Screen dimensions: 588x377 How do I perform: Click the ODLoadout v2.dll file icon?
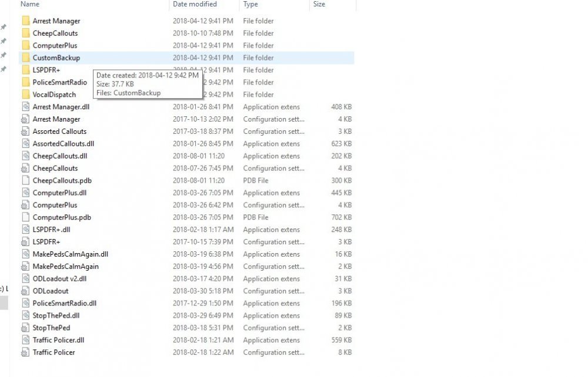coord(25,278)
